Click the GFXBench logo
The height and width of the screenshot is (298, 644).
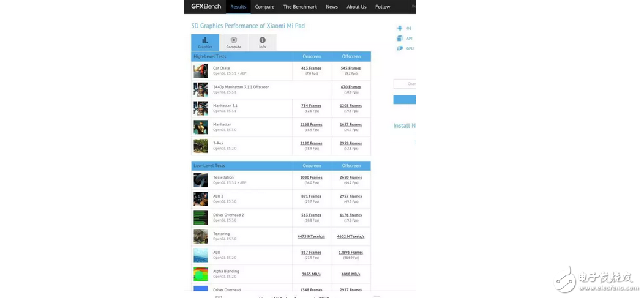pyautogui.click(x=206, y=6)
